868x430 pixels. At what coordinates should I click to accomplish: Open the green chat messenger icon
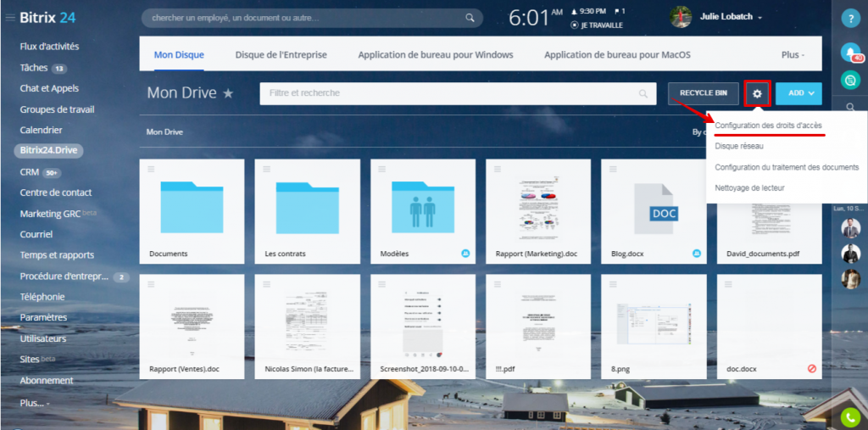(850, 81)
